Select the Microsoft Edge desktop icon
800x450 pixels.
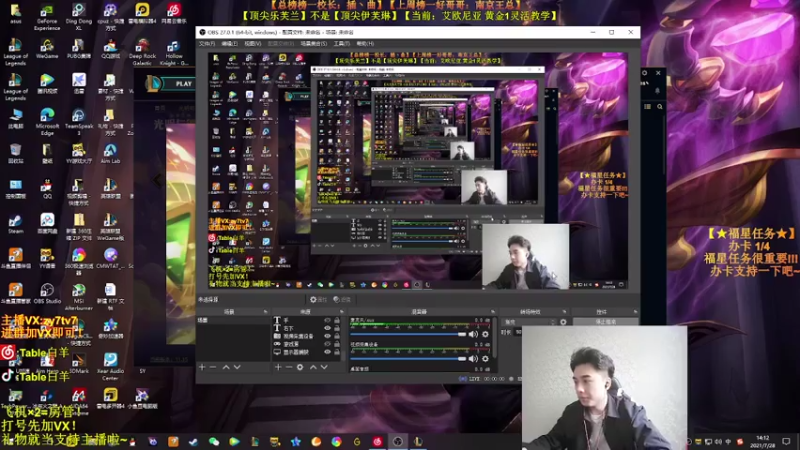click(x=47, y=122)
